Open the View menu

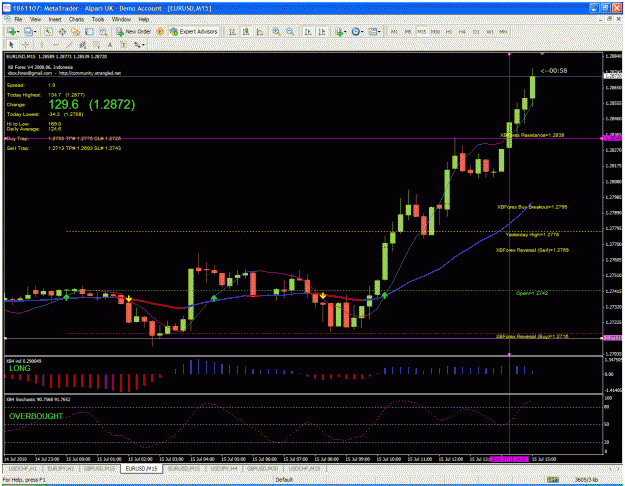click(35, 19)
